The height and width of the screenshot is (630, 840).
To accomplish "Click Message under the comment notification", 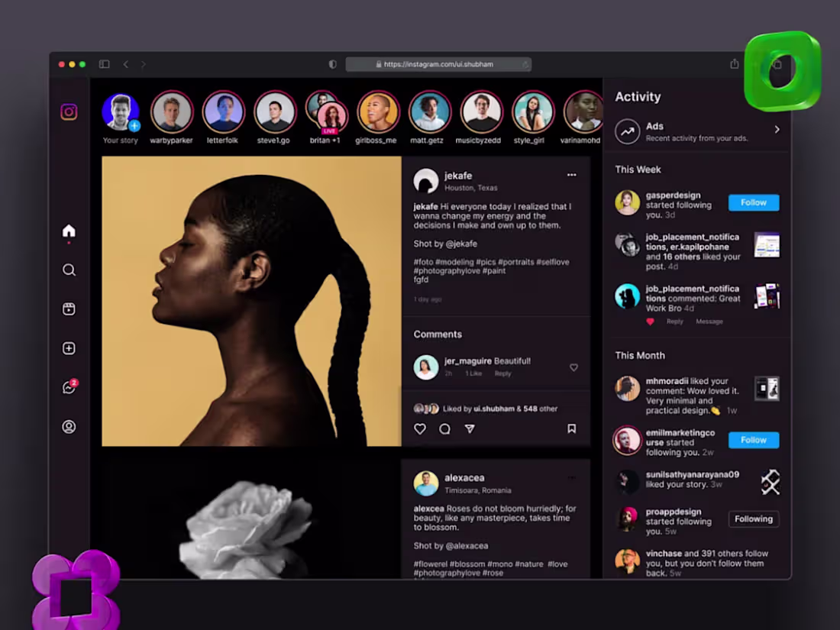I will click(709, 321).
